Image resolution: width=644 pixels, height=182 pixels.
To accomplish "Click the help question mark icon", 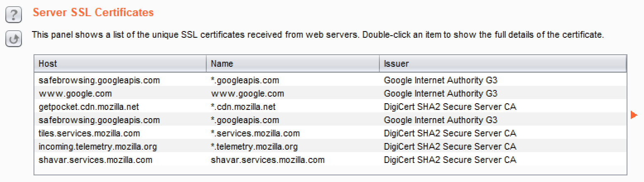I will pos(13,16).
